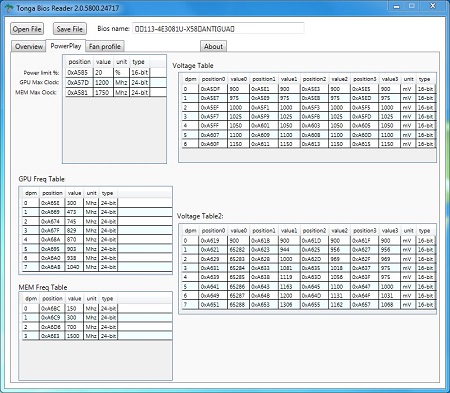Select Voltage Table cell 0xA615
This screenshot has width=450, height=393.
365,144
